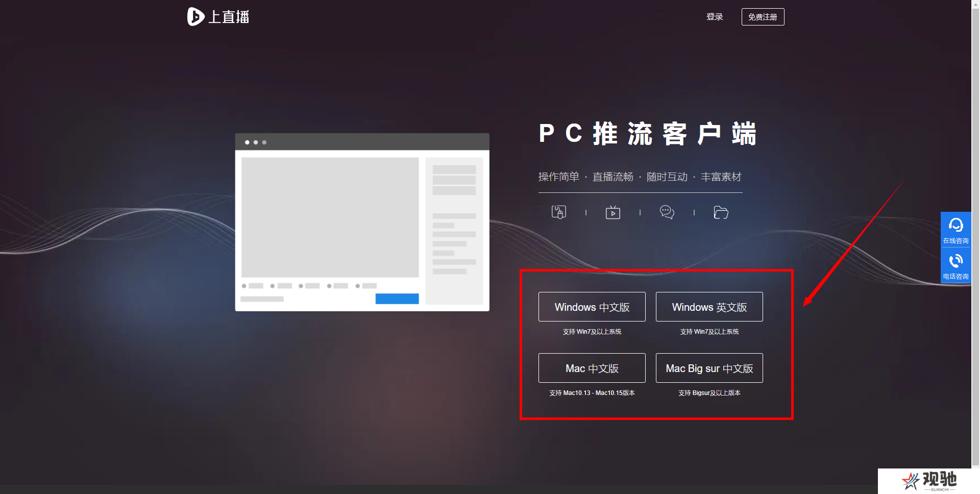Click the client preview mockup image
This screenshot has height=494, width=980.
[362, 223]
